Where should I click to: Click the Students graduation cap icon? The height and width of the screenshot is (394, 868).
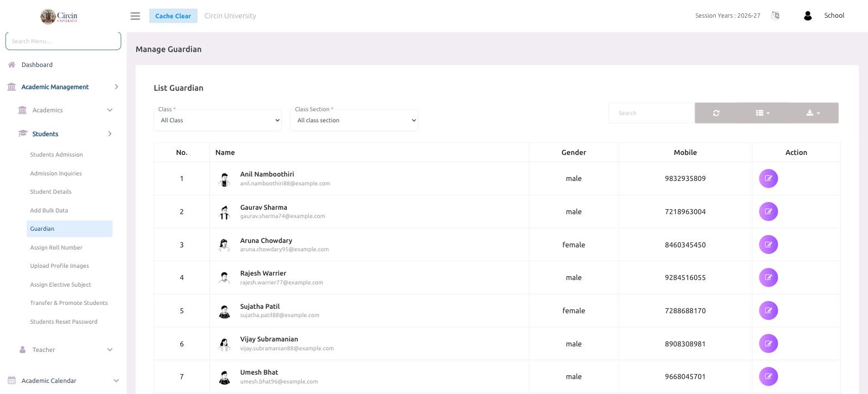[x=23, y=134]
